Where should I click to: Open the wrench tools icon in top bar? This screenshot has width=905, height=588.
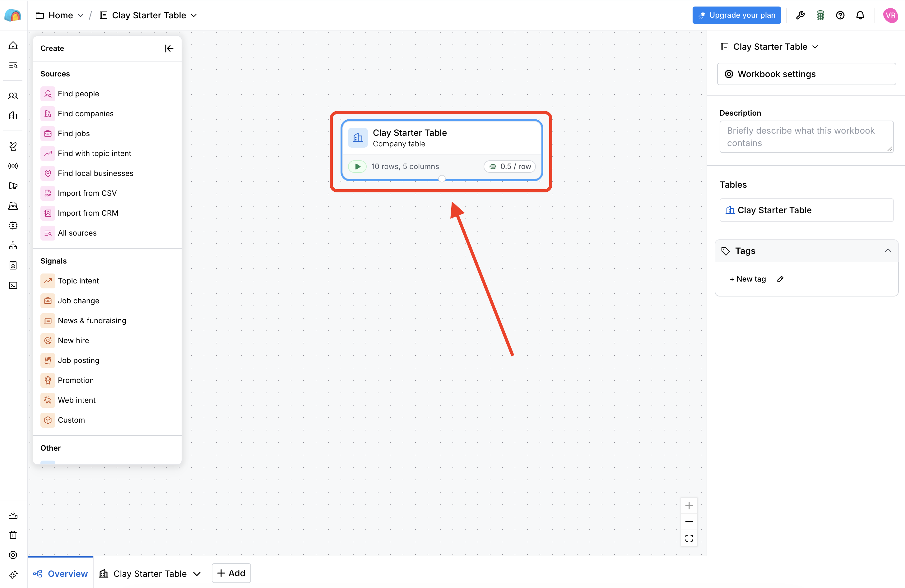(801, 15)
